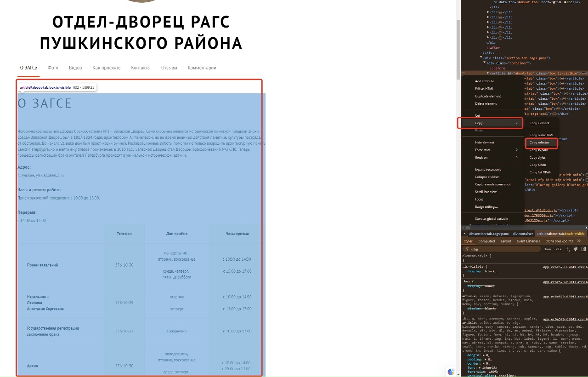Toggle the :hov element state panel

pyautogui.click(x=547, y=249)
